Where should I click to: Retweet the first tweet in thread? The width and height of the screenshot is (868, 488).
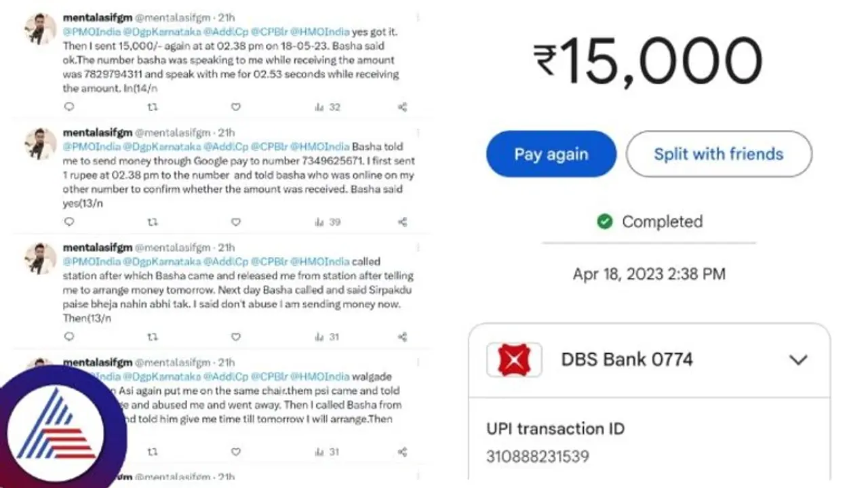153,107
